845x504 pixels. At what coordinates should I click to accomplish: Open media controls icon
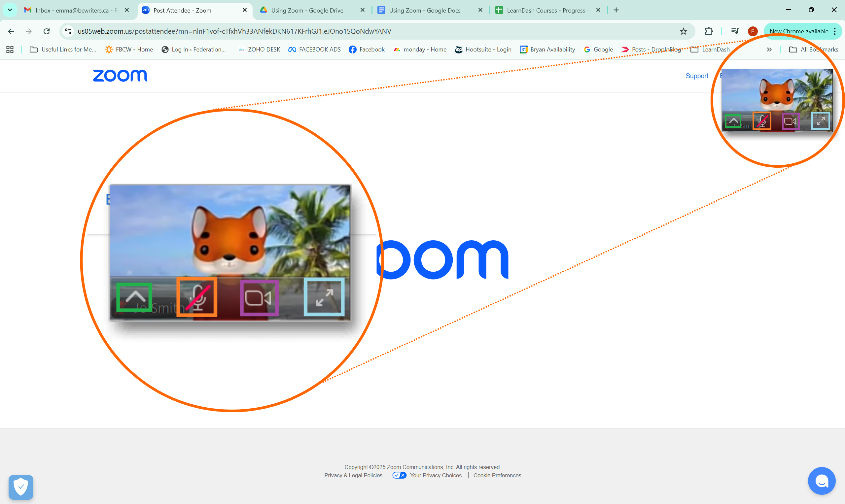735,31
